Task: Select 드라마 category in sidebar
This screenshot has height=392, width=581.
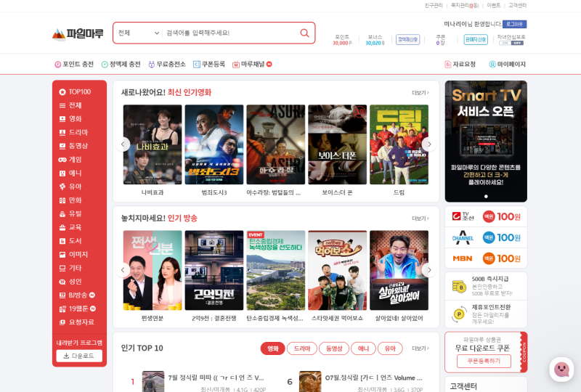Action: click(74, 132)
